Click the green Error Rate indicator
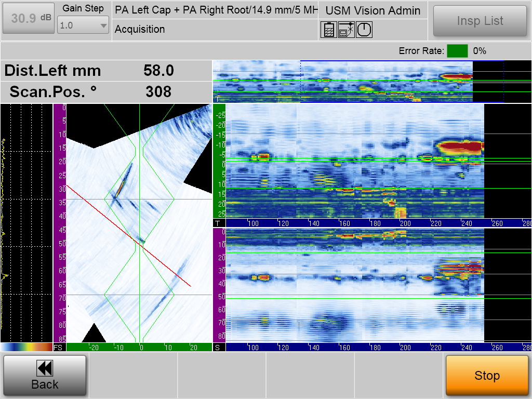532x399 pixels. click(x=457, y=51)
